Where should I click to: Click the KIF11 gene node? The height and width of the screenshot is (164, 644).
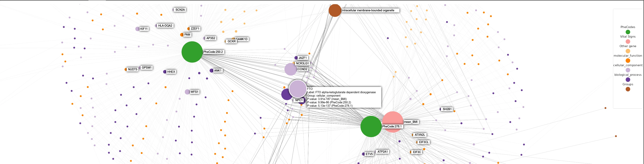pos(137,29)
